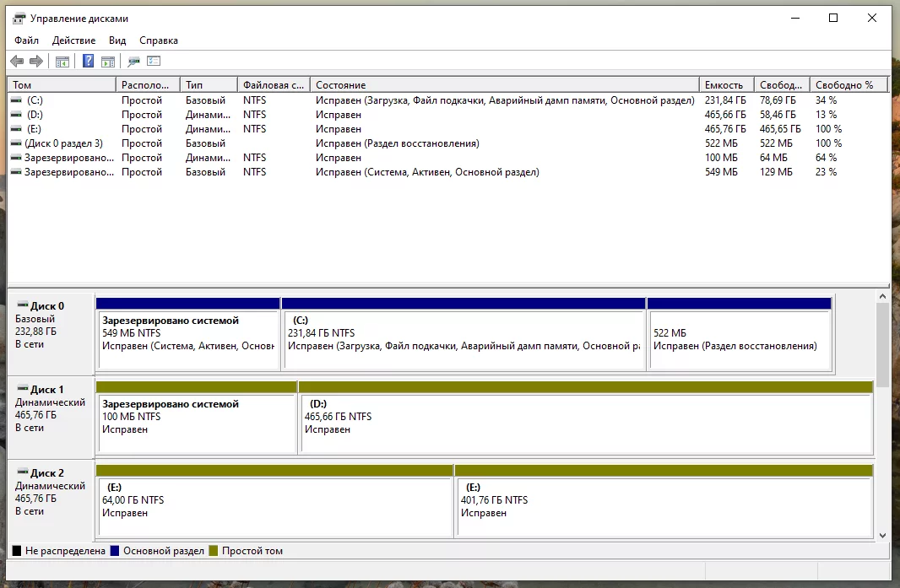Click the Forward arrow in the toolbar

pos(36,62)
